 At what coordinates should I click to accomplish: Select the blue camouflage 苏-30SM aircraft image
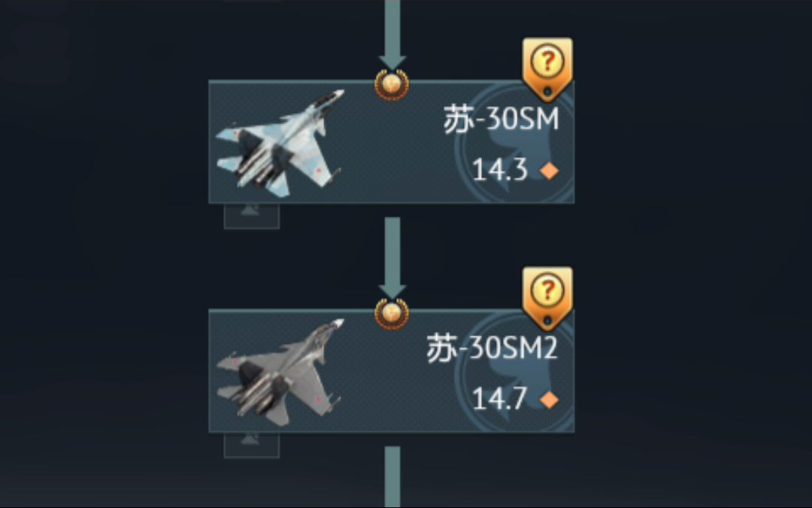(280, 143)
